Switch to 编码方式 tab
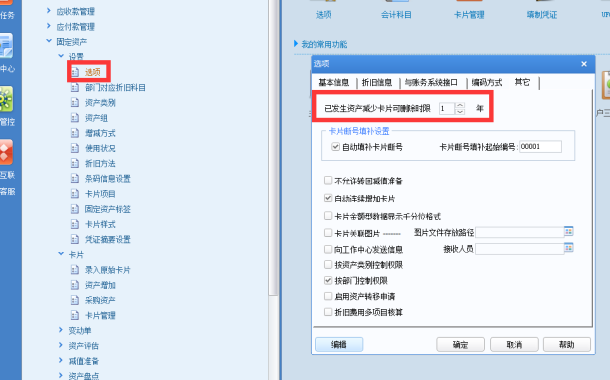610x380 pixels. coord(487,82)
